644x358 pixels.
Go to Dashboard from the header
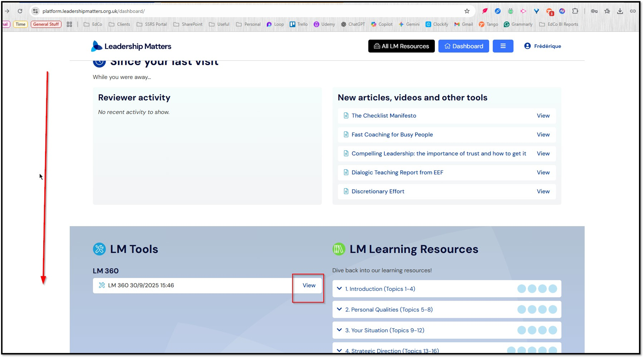[x=463, y=46]
